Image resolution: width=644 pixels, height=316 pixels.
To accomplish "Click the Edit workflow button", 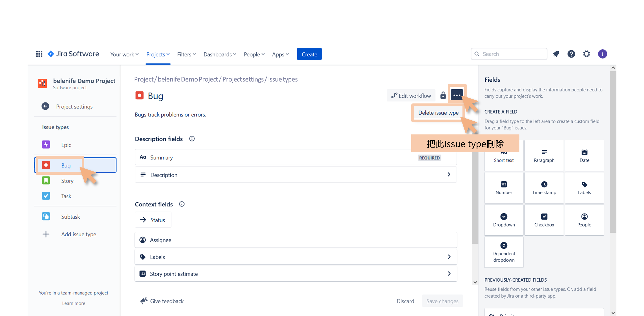I will point(411,95).
